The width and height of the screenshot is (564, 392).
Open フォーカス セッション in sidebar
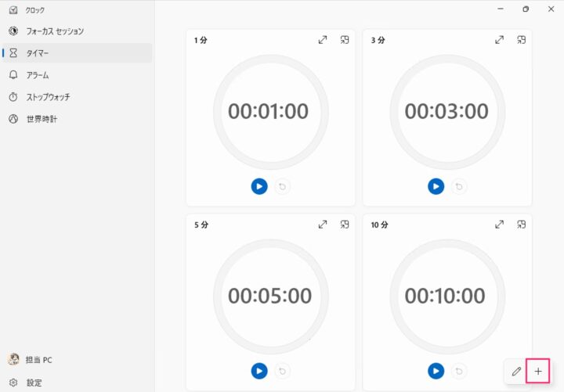point(55,31)
